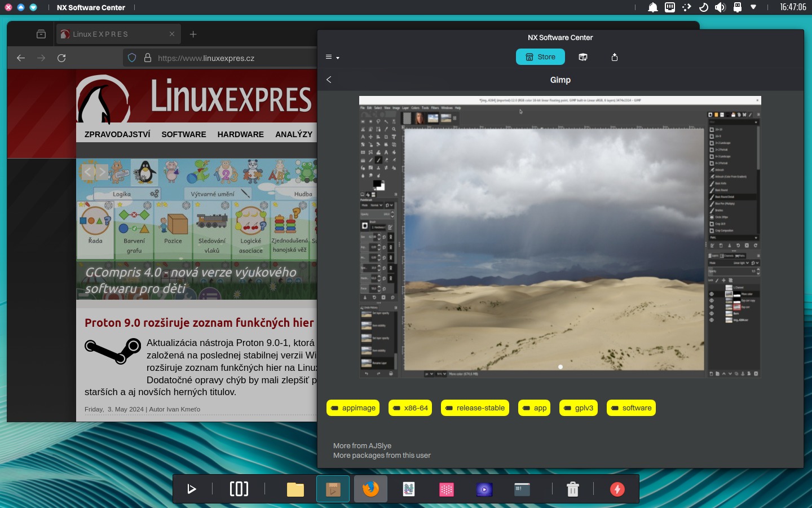Screen dimensions: 812x508
Task: Click the tracking protection shield icon in Firefox
Action: click(x=132, y=58)
